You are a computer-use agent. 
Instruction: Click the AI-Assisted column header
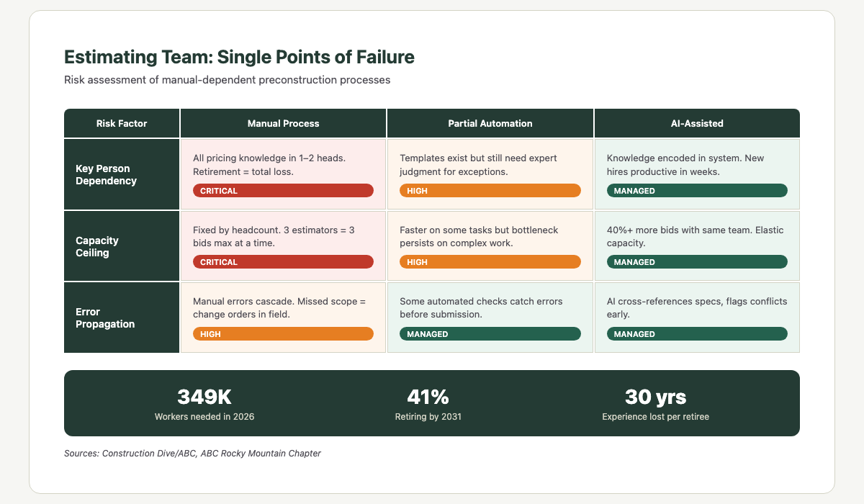pyautogui.click(x=697, y=123)
